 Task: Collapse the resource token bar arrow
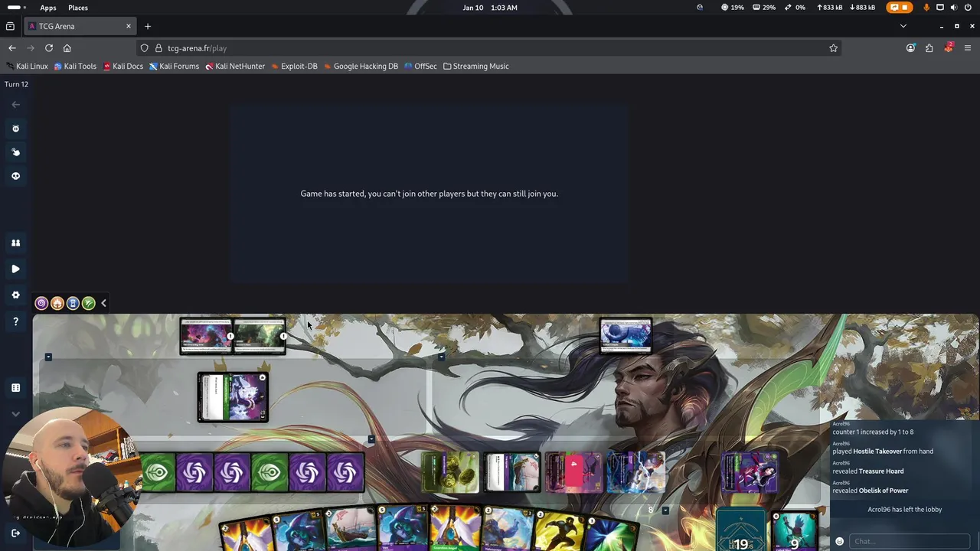click(103, 303)
